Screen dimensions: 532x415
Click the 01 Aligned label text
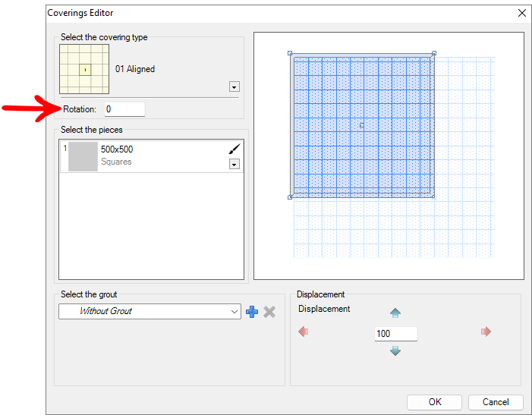pos(135,69)
